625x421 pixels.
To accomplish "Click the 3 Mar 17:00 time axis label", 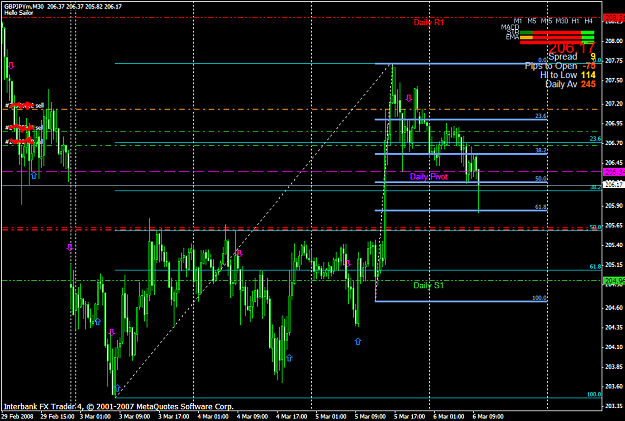I will pyautogui.click(x=174, y=417).
